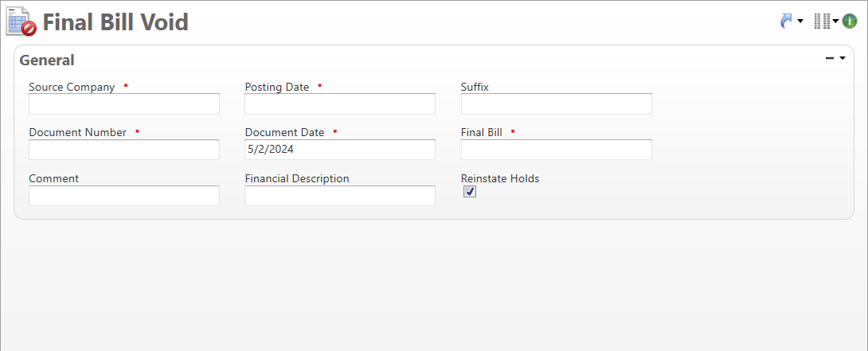Click the General section header

point(47,60)
